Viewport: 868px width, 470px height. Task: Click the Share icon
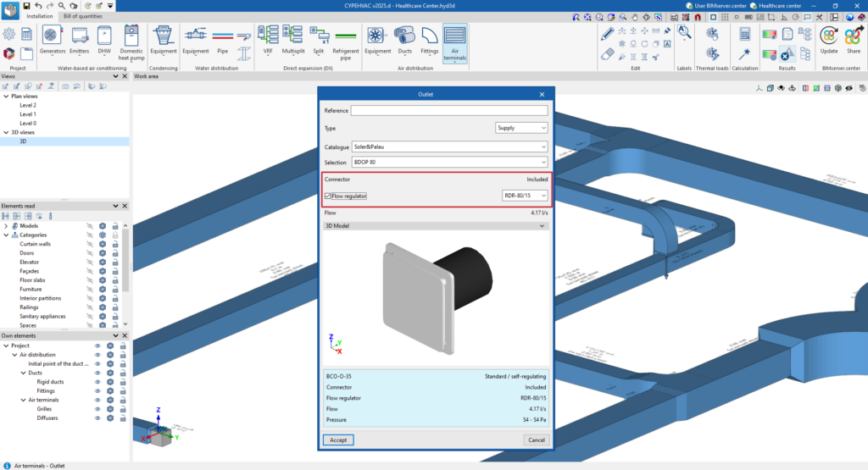(853, 40)
